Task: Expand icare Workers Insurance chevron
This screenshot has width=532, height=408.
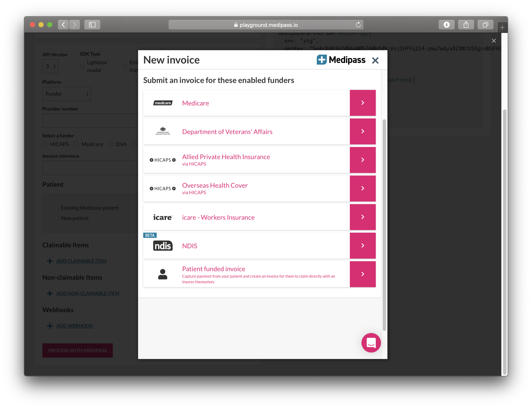Action: coord(363,217)
